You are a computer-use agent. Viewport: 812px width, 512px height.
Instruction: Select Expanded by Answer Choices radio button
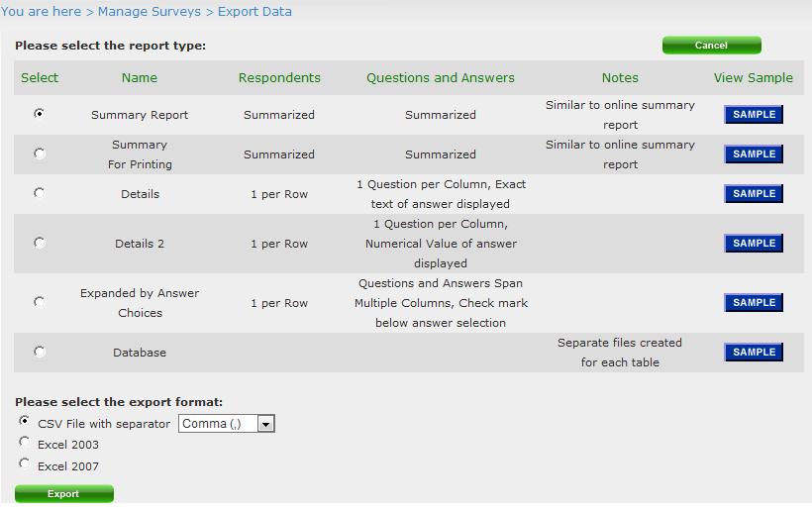pyautogui.click(x=39, y=302)
